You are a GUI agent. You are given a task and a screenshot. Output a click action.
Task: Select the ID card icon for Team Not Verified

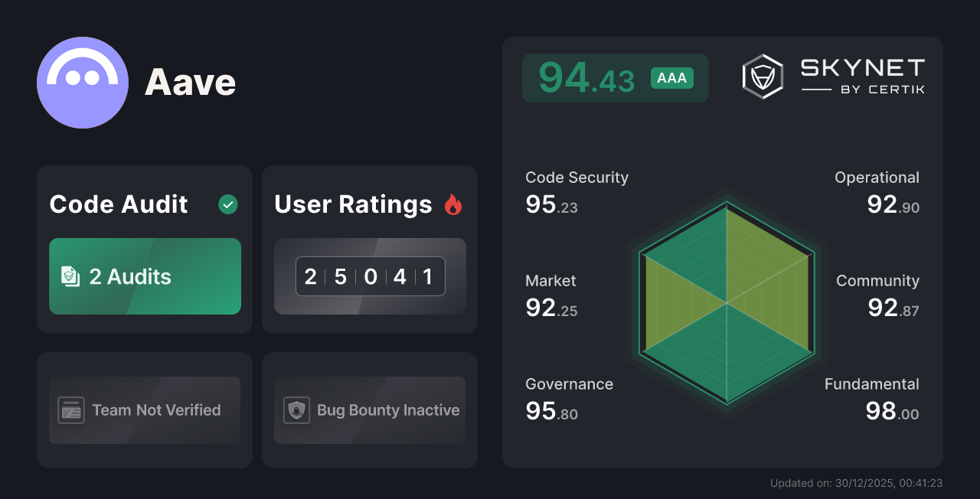[x=73, y=410]
